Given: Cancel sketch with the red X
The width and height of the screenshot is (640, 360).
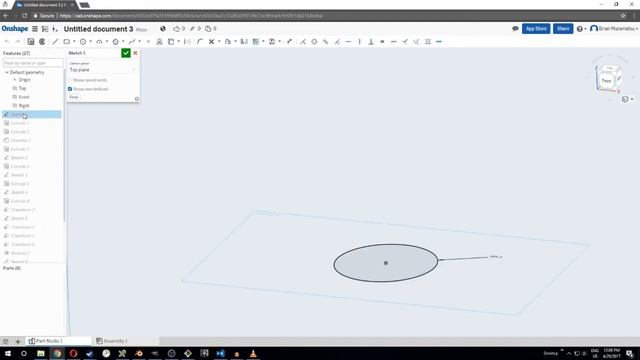Looking at the screenshot, I should coord(136,53).
